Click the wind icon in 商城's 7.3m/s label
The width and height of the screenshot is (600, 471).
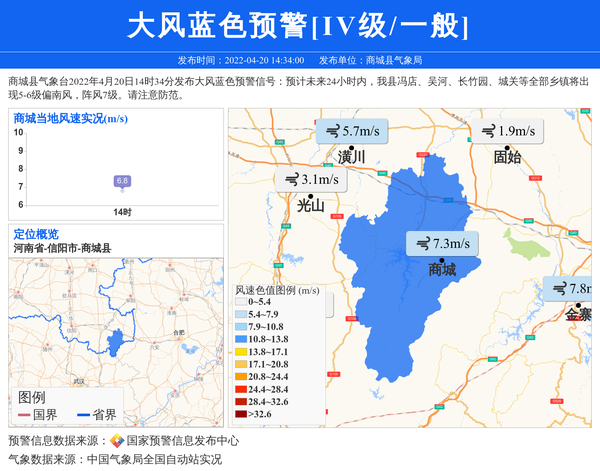423,243
